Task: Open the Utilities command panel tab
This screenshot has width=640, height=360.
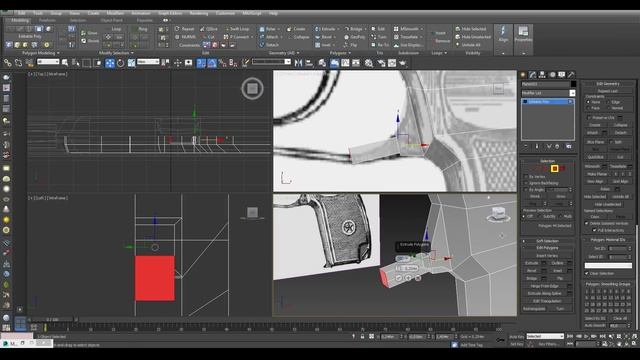Action: coord(571,75)
